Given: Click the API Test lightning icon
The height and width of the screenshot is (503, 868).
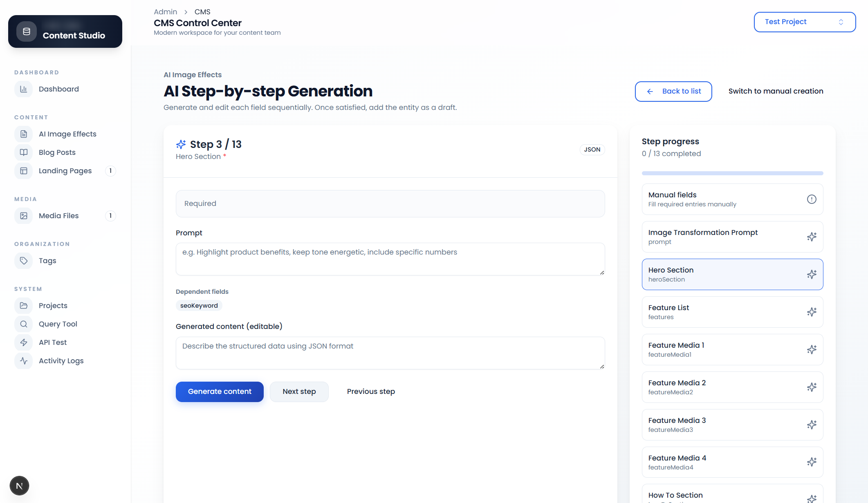Looking at the screenshot, I should click(24, 342).
